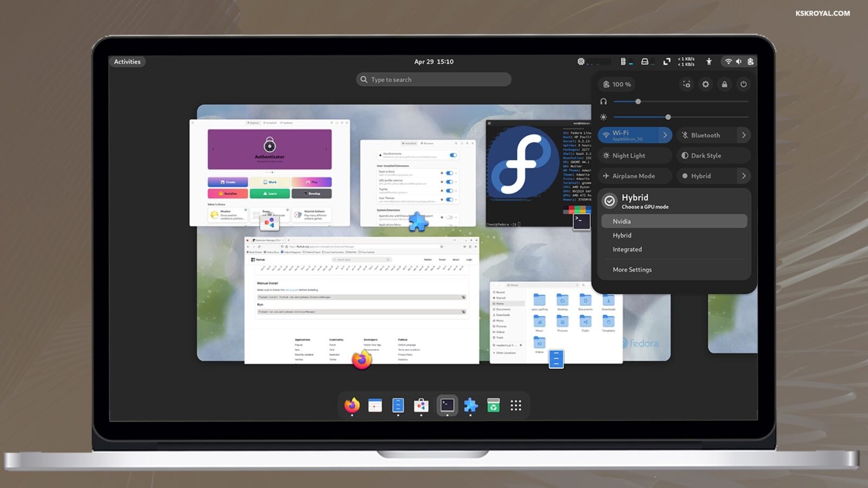Expand Bluetooth options with its chevron
Image resolution: width=868 pixels, height=488 pixels.
745,135
